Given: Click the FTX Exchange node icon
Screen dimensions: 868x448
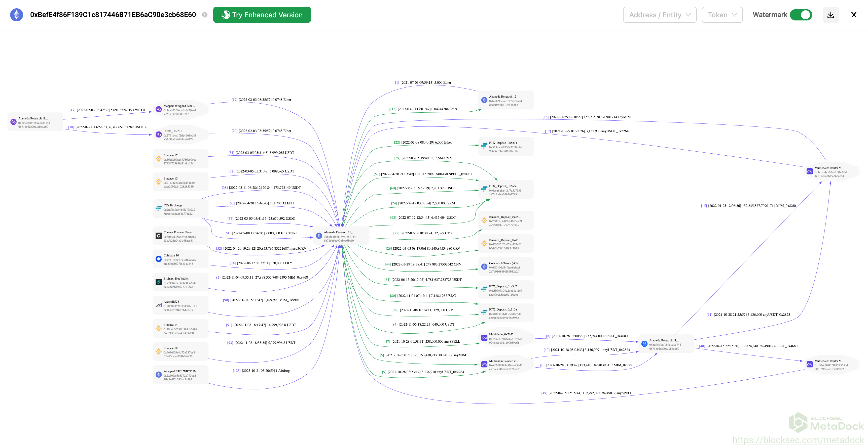Looking at the screenshot, I should click(158, 208).
